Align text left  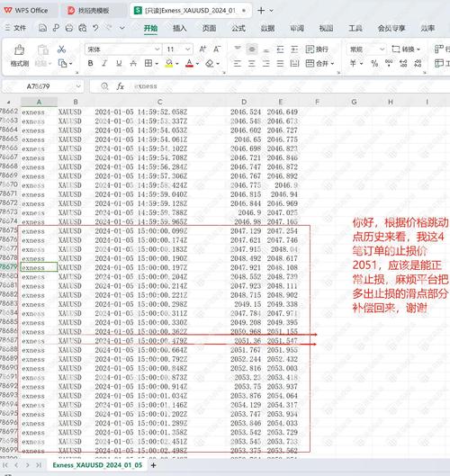pos(238,64)
